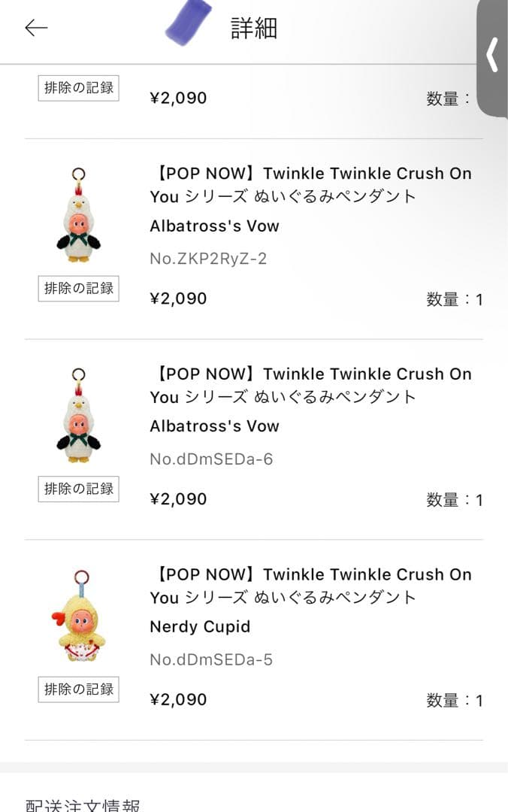
Task: Open the first Albatross's Vow product name
Action: (214, 226)
